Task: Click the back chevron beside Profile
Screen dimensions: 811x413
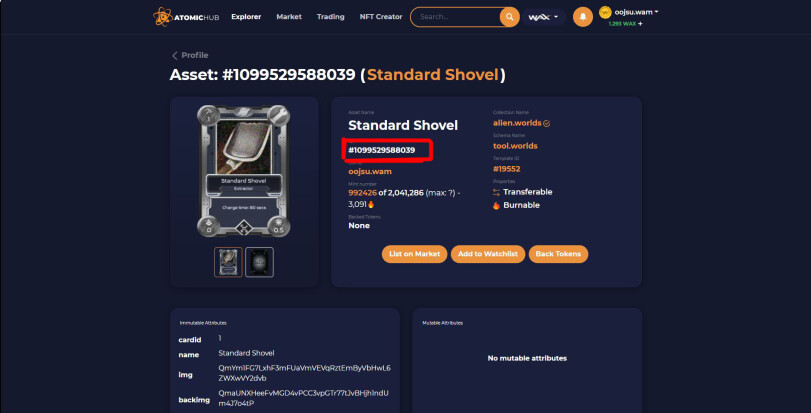Action: click(174, 55)
